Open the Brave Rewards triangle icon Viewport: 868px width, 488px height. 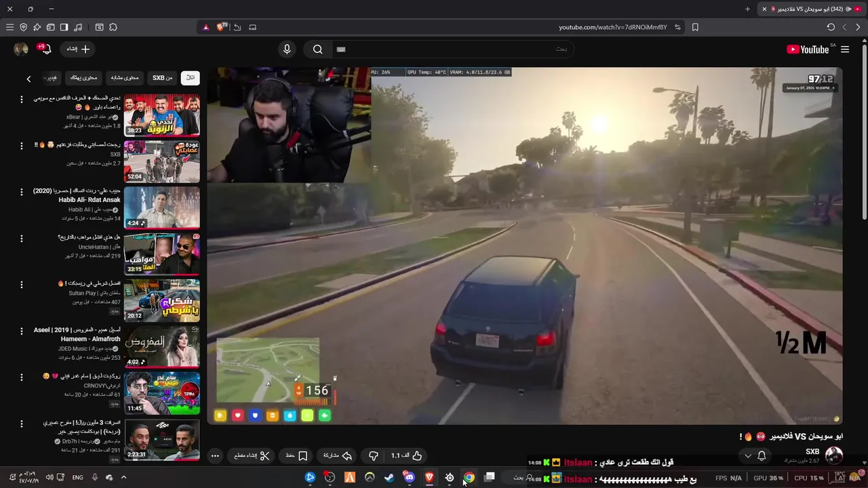[206, 27]
